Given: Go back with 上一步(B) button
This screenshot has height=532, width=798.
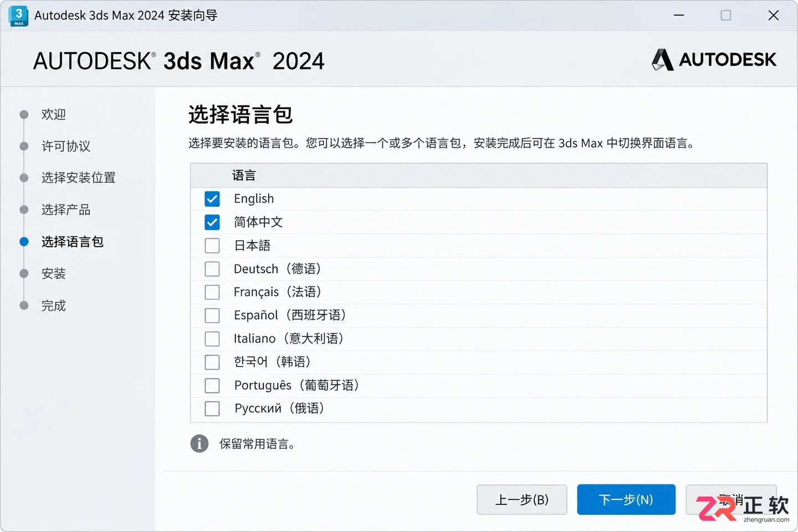Looking at the screenshot, I should 522,499.
